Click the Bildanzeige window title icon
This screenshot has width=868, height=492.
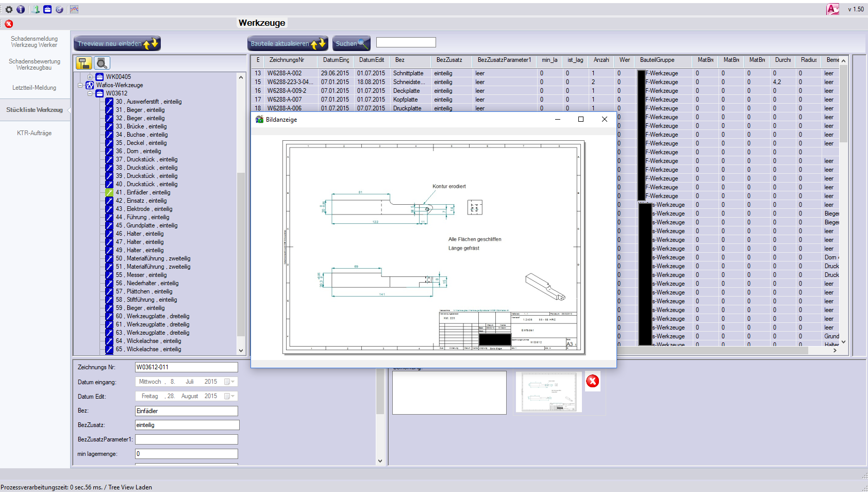point(260,120)
